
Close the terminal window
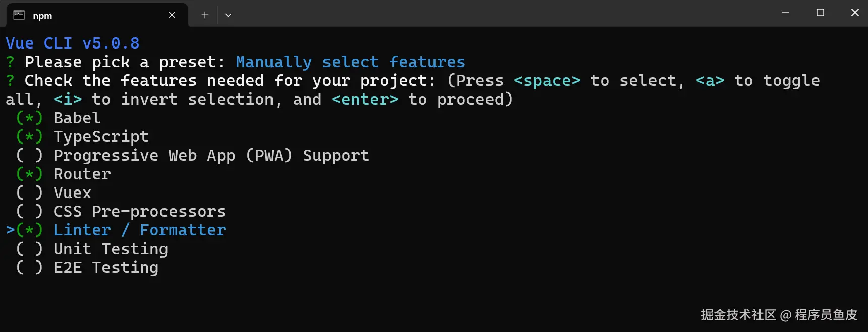[x=854, y=13]
